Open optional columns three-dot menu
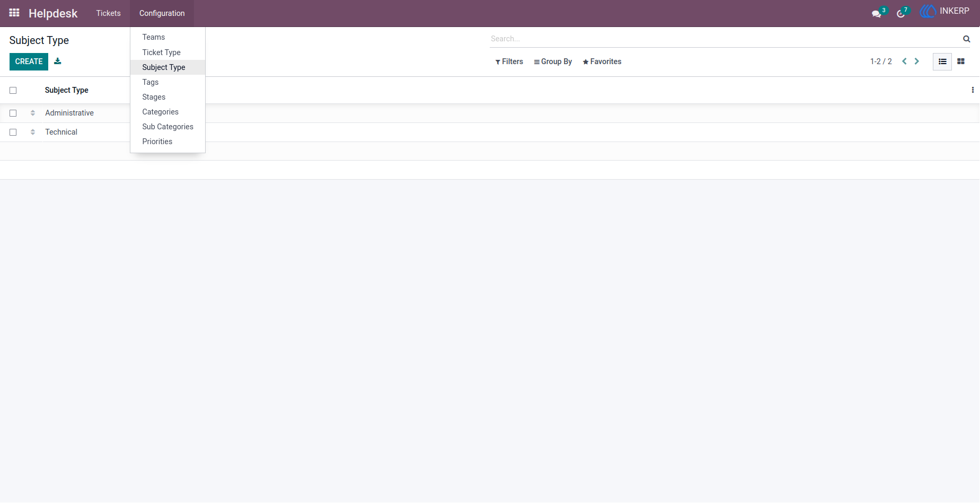 973,90
